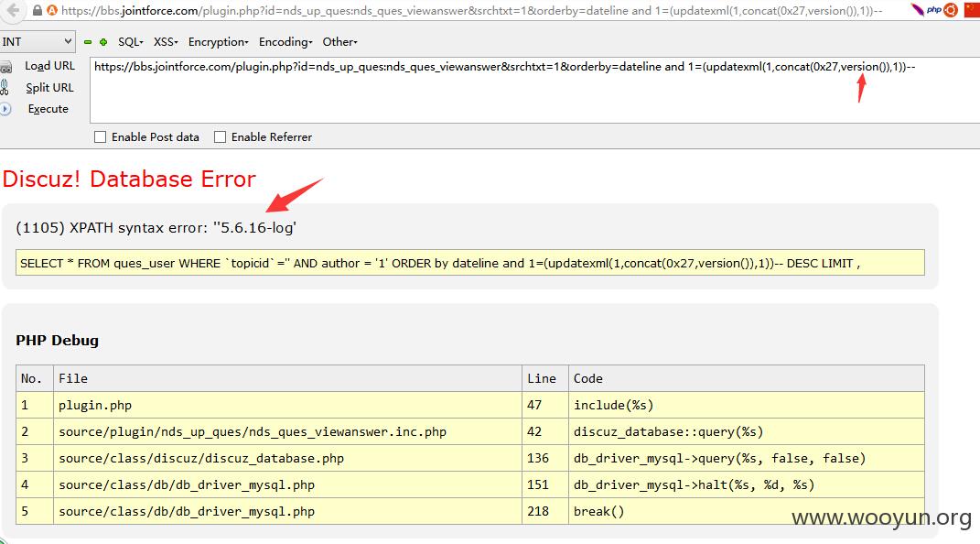Click the Ubuntu logo icon in address bar
Image resolution: width=980 pixels, height=544 pixels.
click(x=951, y=10)
